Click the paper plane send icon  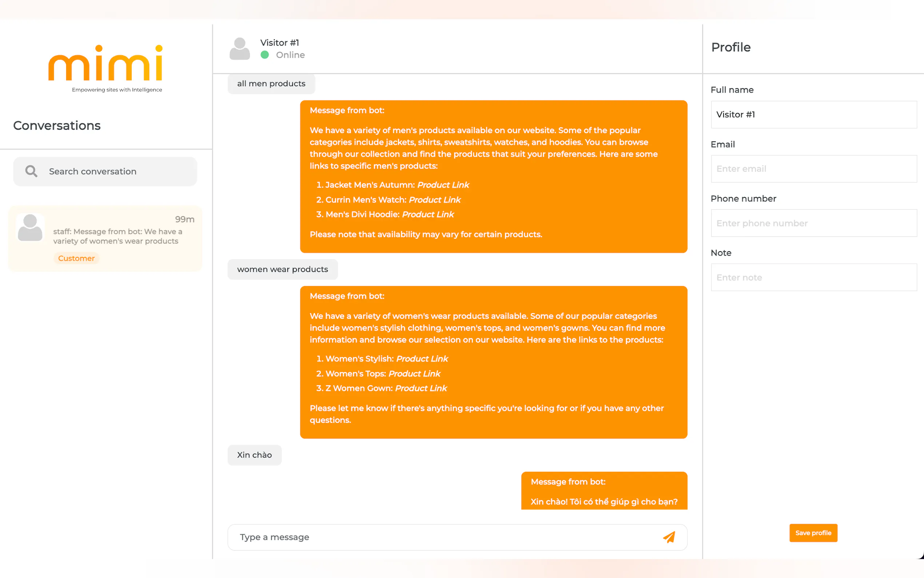[x=669, y=537]
